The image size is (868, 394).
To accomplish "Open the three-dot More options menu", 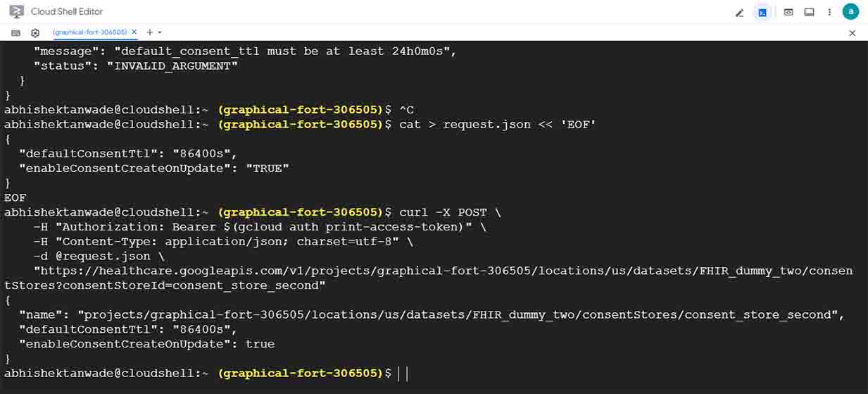I will (x=830, y=13).
